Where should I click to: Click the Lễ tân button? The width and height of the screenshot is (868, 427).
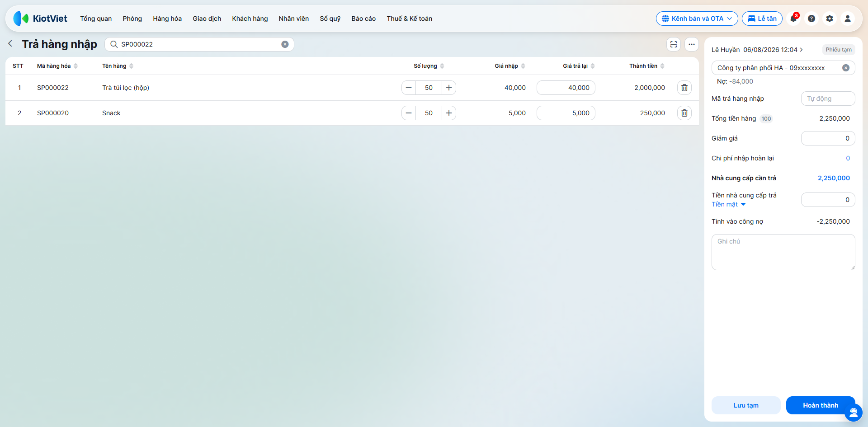click(762, 19)
